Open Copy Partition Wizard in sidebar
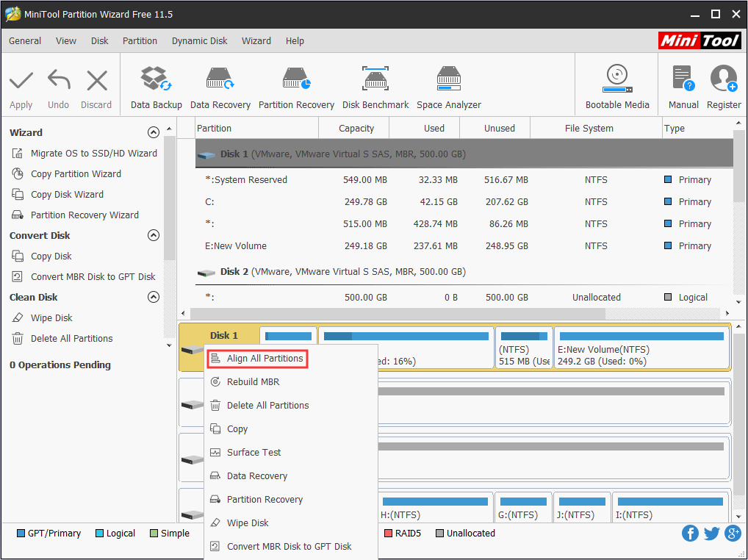This screenshot has width=748, height=560. tap(66, 173)
